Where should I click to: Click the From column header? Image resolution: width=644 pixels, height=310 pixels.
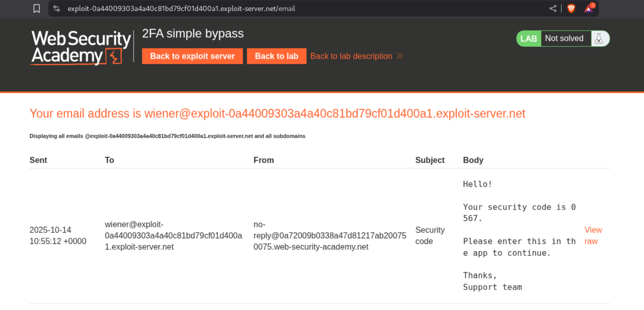point(264,160)
